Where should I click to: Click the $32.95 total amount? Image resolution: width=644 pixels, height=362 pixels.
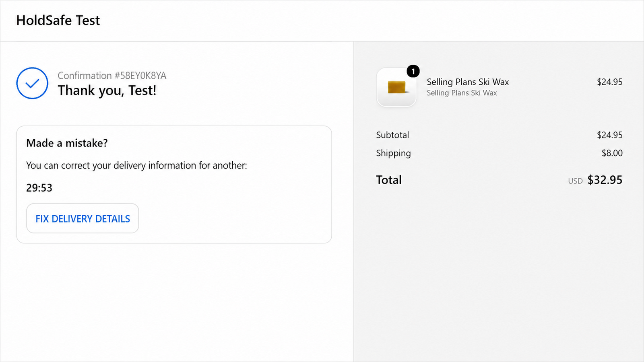[605, 180]
